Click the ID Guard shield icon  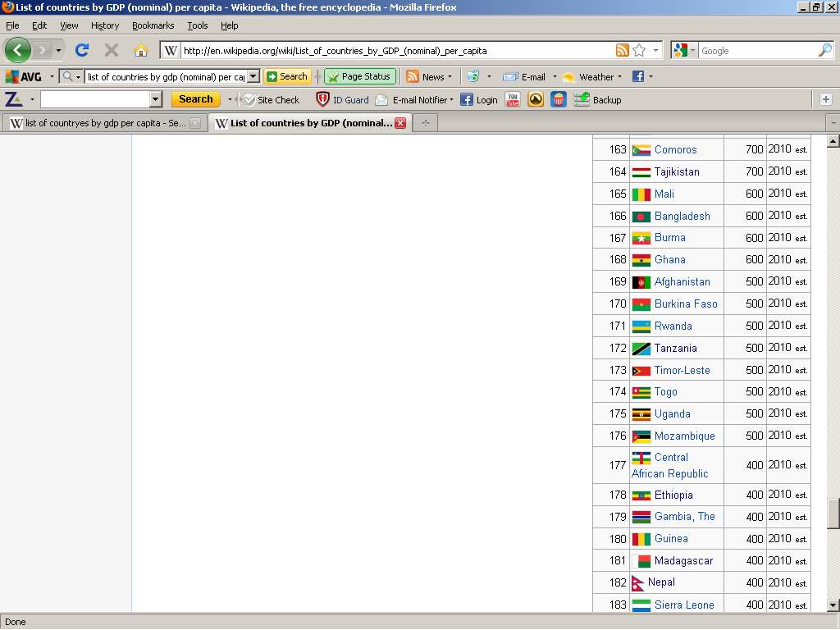pyautogui.click(x=323, y=99)
